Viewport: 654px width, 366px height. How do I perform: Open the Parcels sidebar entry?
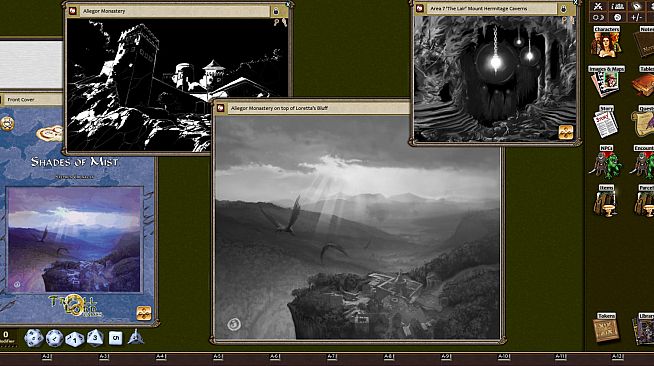[645, 201]
